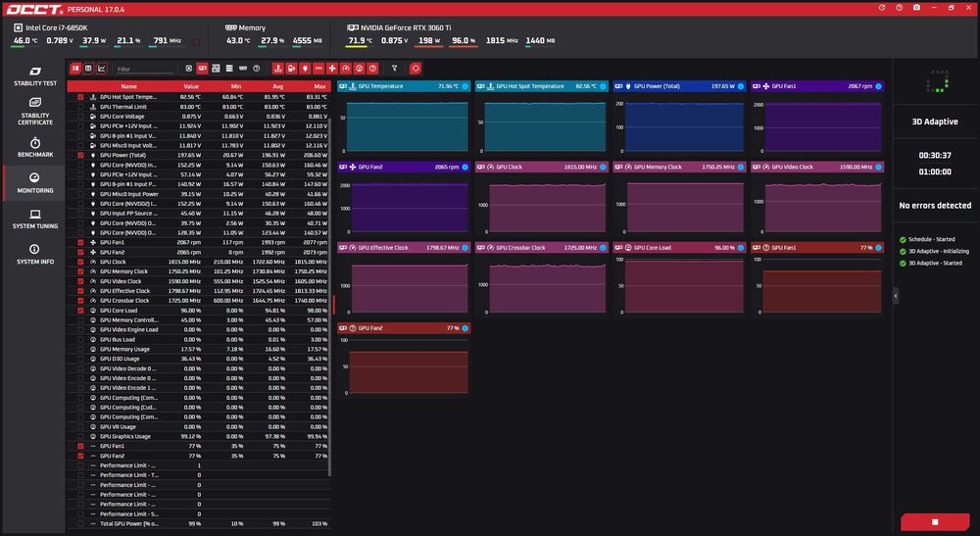Take a screenshot with the camera icon
Viewport: 980px width, 536px height.
916,8
